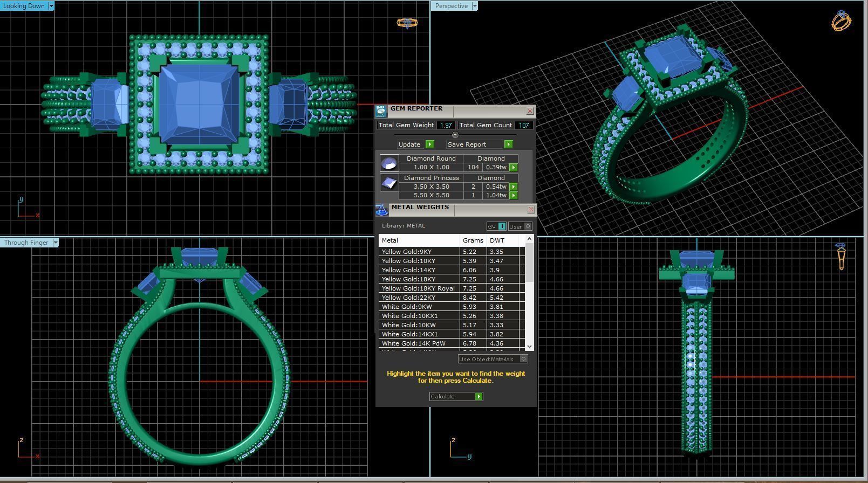The width and height of the screenshot is (868, 483).
Task: Select the White Gold:9KW row
Action: (x=452, y=307)
